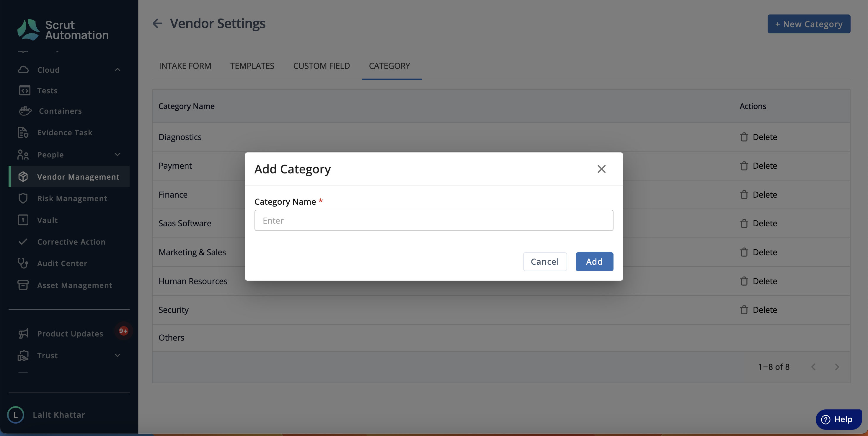Select the Custom Field tab
868x436 pixels.
[322, 66]
